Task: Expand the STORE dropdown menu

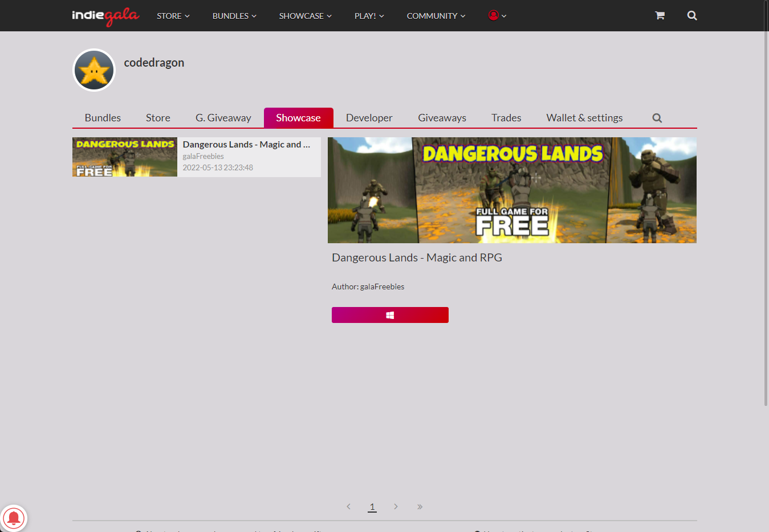Action: tap(173, 16)
